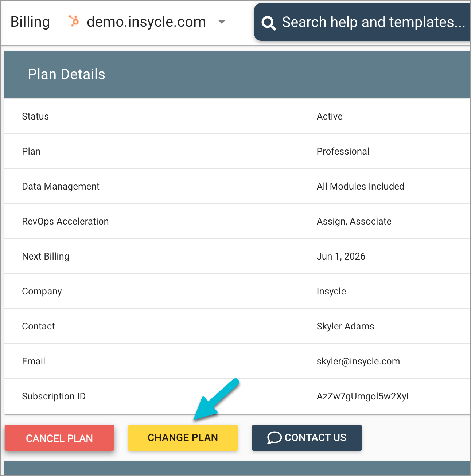
Task: Click the speech bubble icon on Contact Us
Action: click(274, 438)
